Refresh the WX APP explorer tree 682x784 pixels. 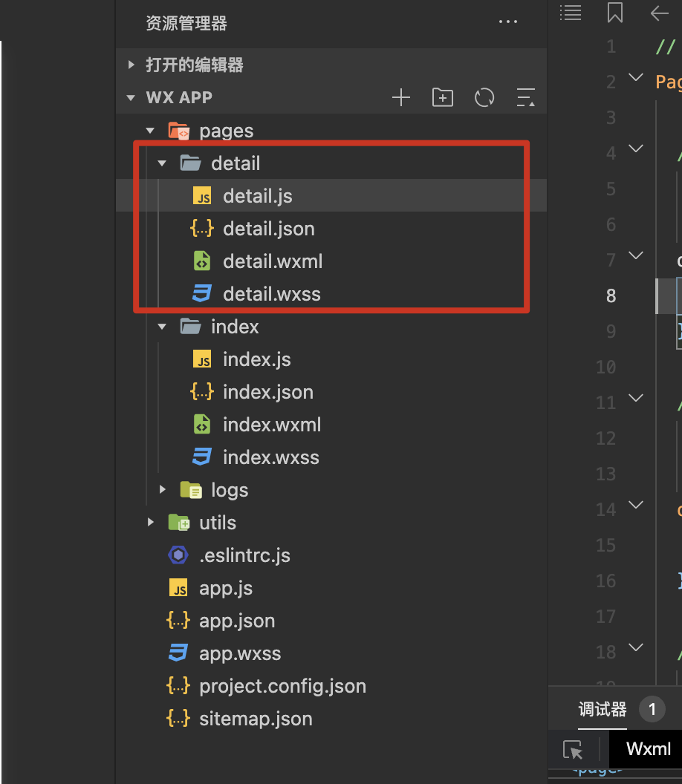(484, 97)
